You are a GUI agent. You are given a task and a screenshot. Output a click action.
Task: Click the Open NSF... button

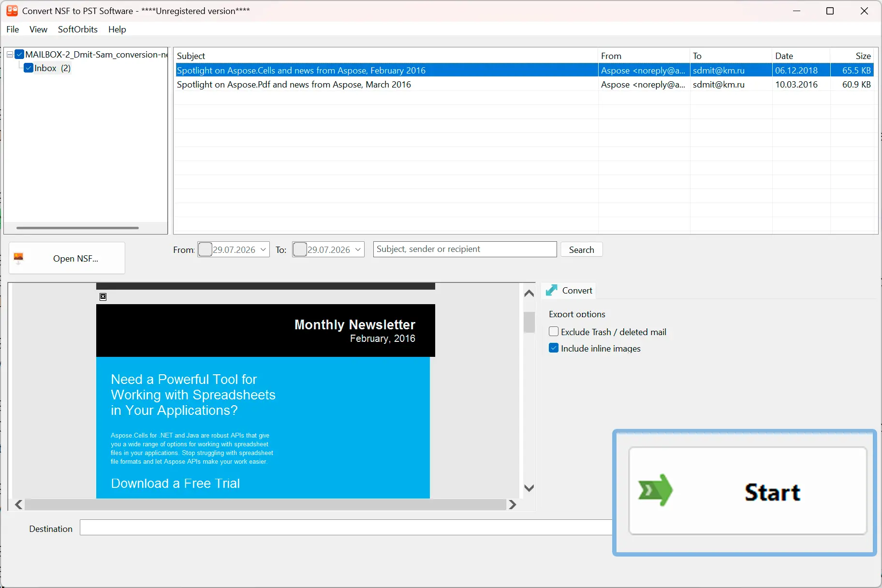pyautogui.click(x=67, y=258)
